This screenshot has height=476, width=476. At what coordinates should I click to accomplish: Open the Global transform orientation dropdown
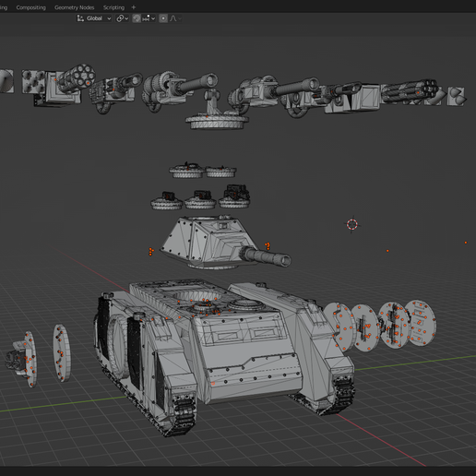[x=94, y=18]
